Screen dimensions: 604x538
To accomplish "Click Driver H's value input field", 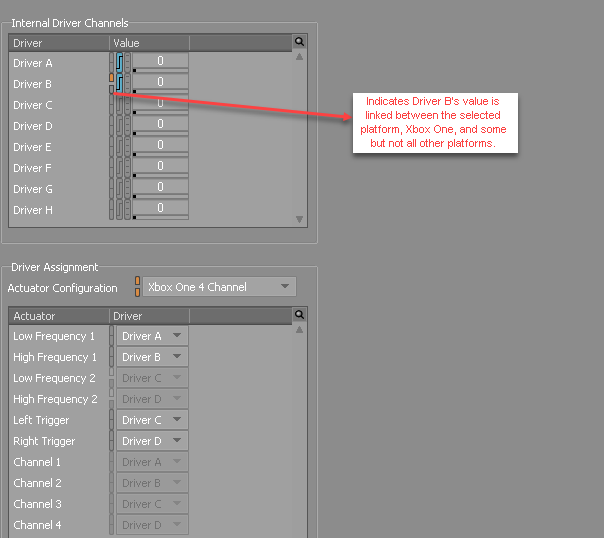I will (x=160, y=208).
